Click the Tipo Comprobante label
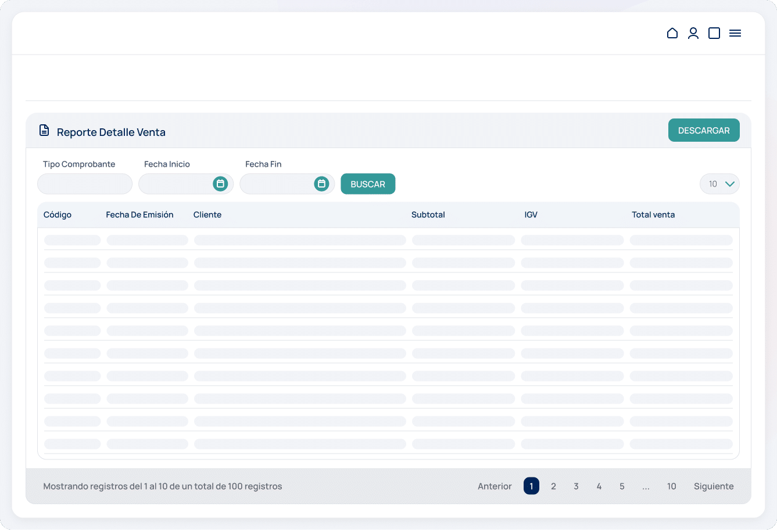 coord(79,164)
